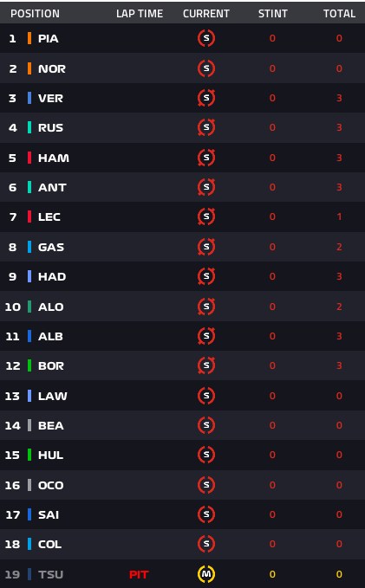Select driver NOR in the list
Screen dimensions: 365x588
tap(52, 68)
